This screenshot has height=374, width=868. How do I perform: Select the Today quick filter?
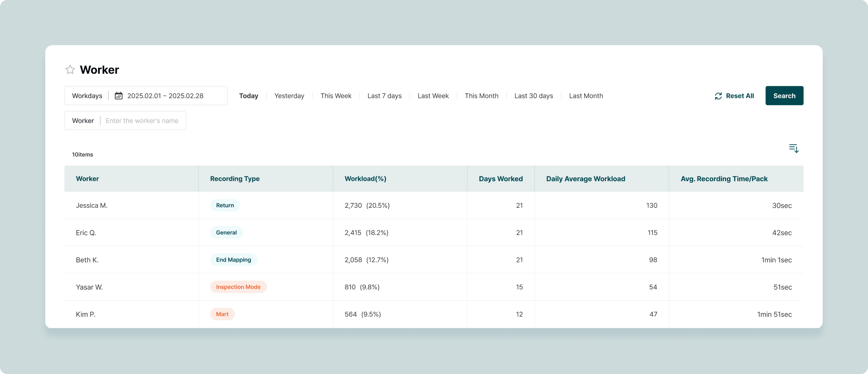pyautogui.click(x=249, y=96)
